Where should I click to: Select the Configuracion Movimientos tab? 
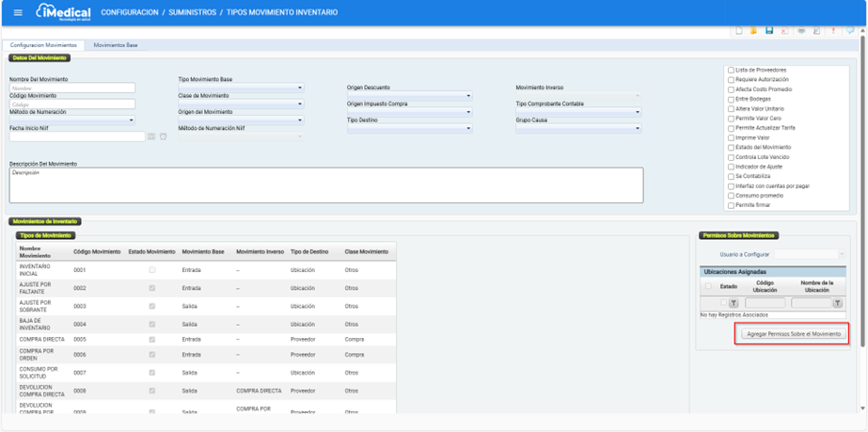[x=43, y=45]
